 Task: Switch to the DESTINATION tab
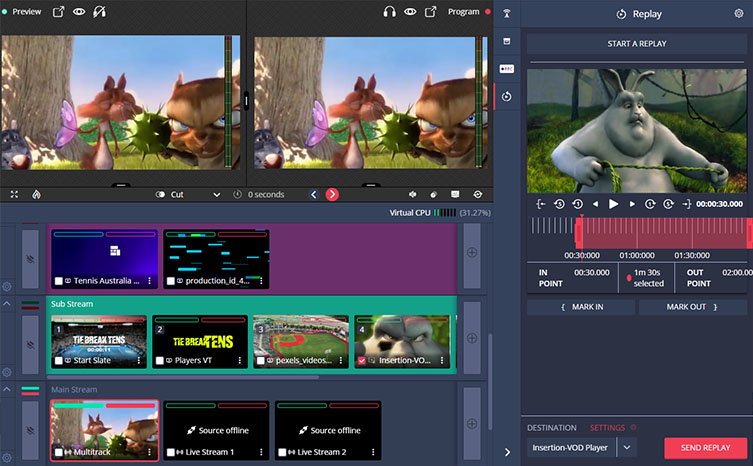(x=551, y=428)
